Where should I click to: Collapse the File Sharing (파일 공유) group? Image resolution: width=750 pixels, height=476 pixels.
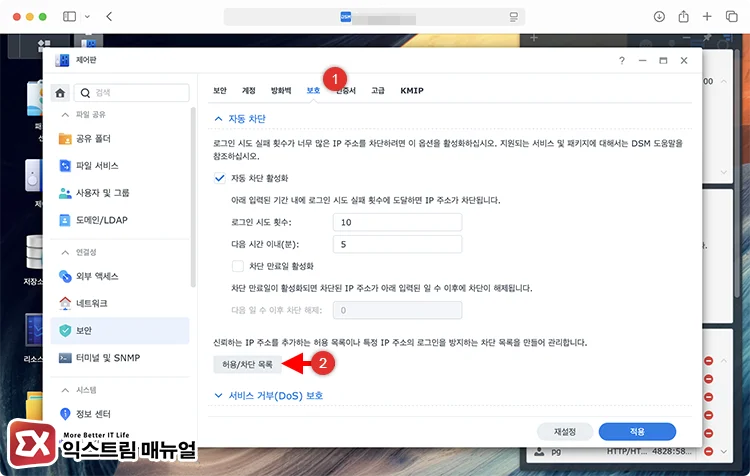pos(65,114)
